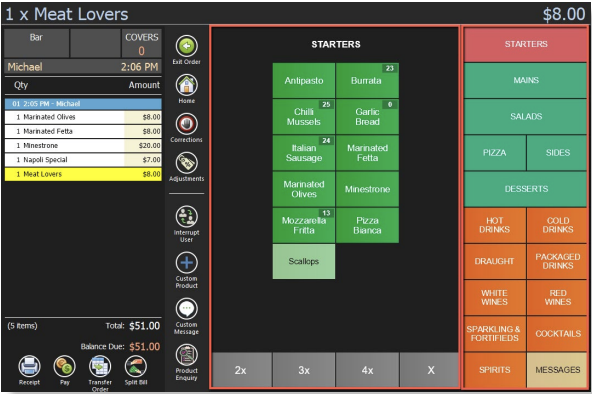Image resolution: width=592 pixels, height=394 pixels.
Task: Select the highlighted Meat Lovers line
Action: coord(83,174)
